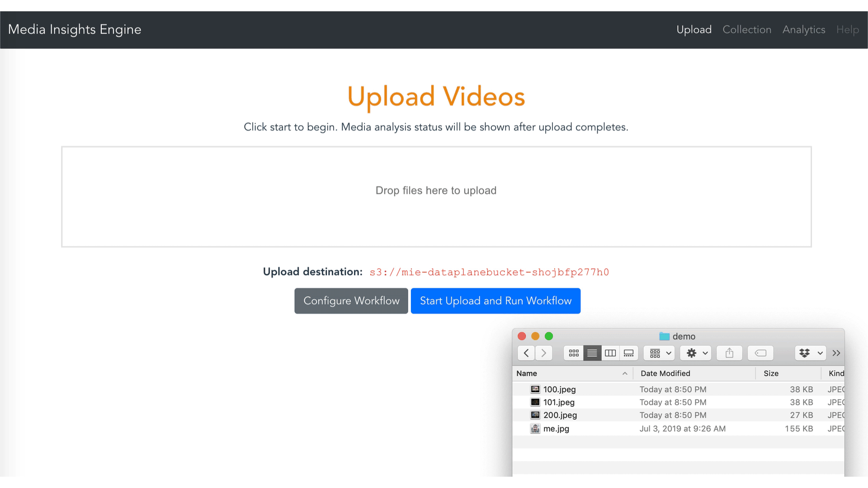Image resolution: width=868 pixels, height=488 pixels.
Task: Click the Share icon in Finder toolbar
Action: tap(729, 353)
